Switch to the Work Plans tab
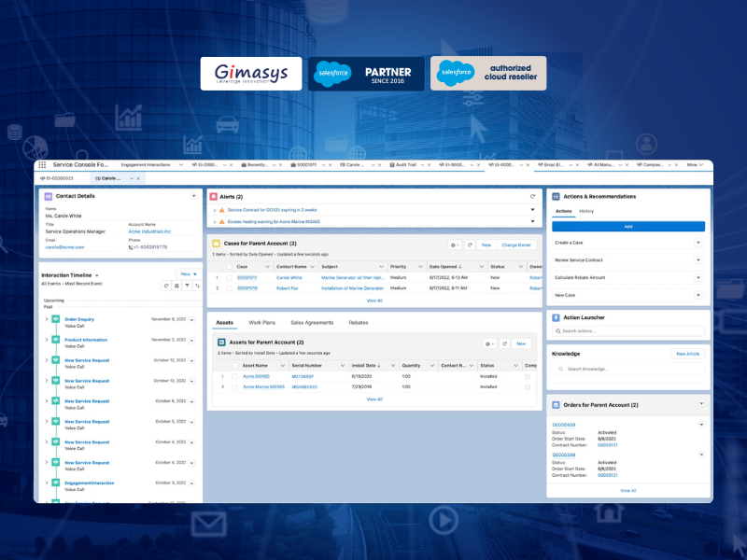Screen dimensions: 747x560 tap(262, 323)
